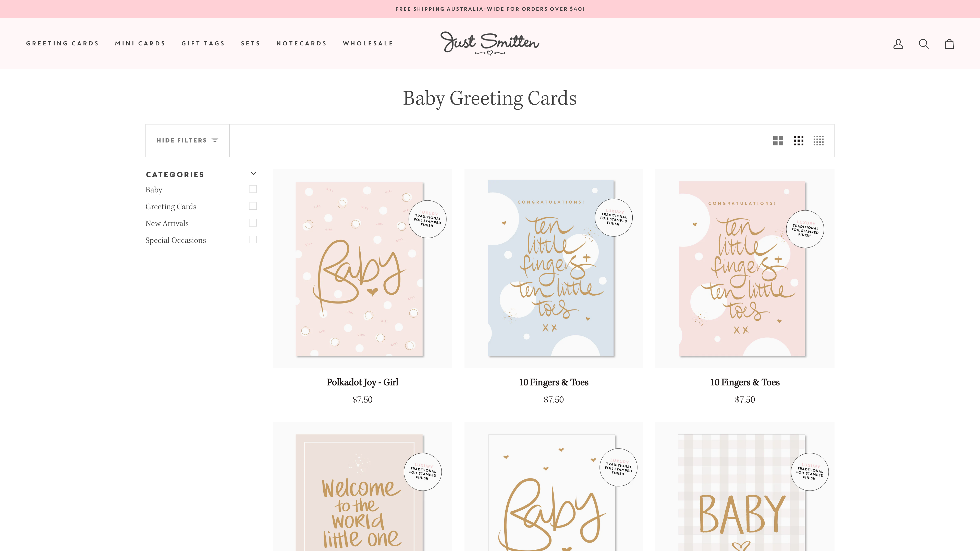Open the Wholesale navigation link
The width and height of the screenshot is (980, 551).
pyautogui.click(x=368, y=43)
